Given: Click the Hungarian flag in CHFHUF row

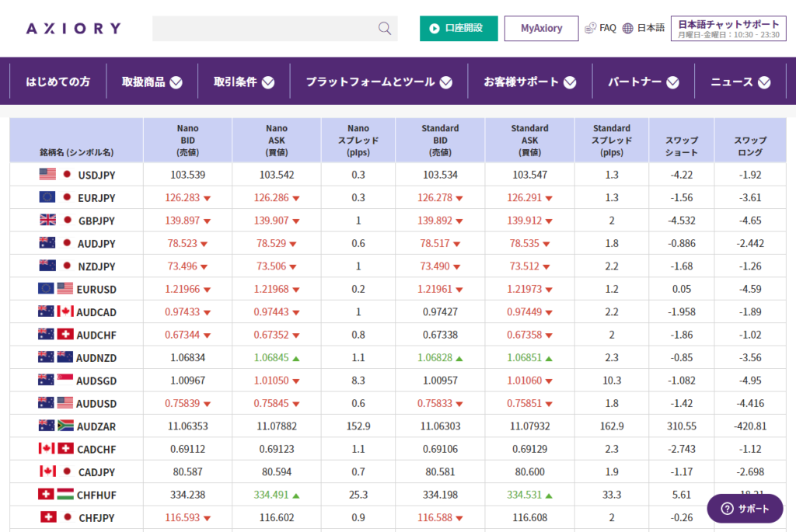Looking at the screenshot, I should tap(65, 494).
